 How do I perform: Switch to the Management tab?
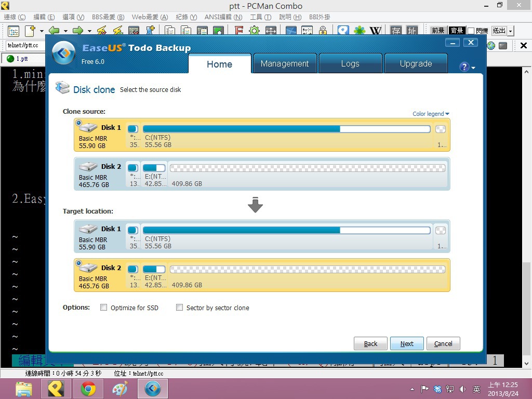point(285,63)
